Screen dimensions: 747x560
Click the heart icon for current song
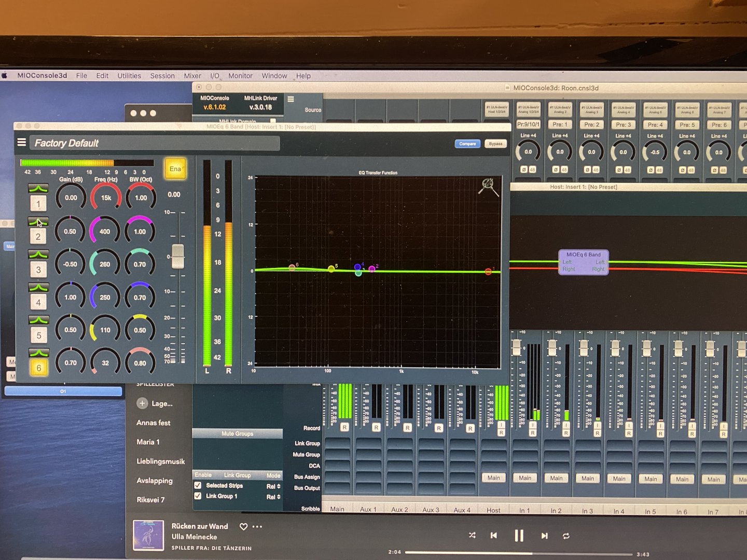pos(243,526)
